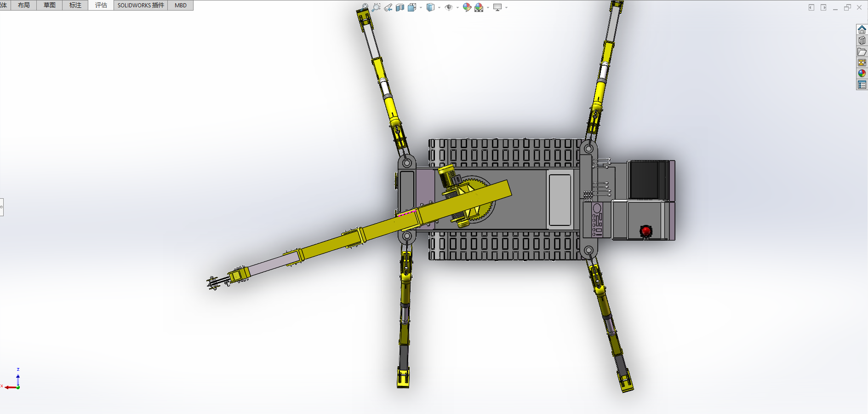This screenshot has width=868, height=414.
Task: Restore down the document window
Action: point(847,7)
